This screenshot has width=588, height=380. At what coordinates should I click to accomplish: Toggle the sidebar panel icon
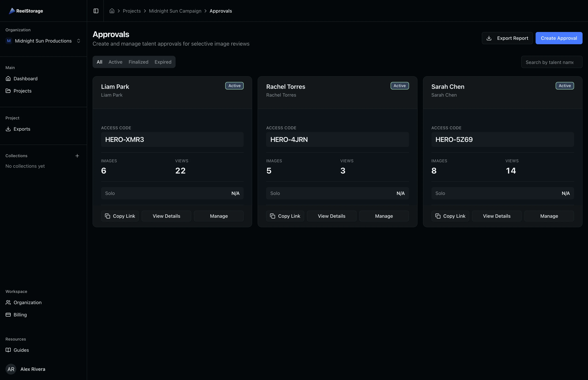96,11
